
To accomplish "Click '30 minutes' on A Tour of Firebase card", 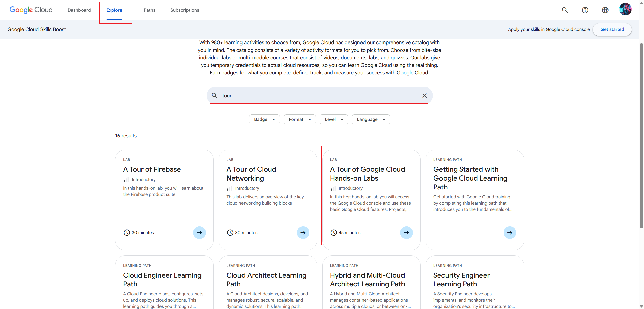I will (143, 233).
